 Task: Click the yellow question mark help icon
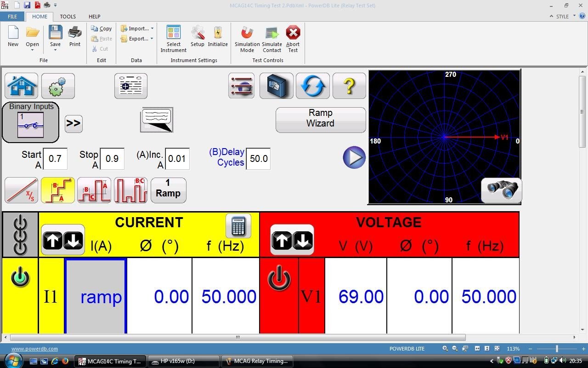pos(349,86)
